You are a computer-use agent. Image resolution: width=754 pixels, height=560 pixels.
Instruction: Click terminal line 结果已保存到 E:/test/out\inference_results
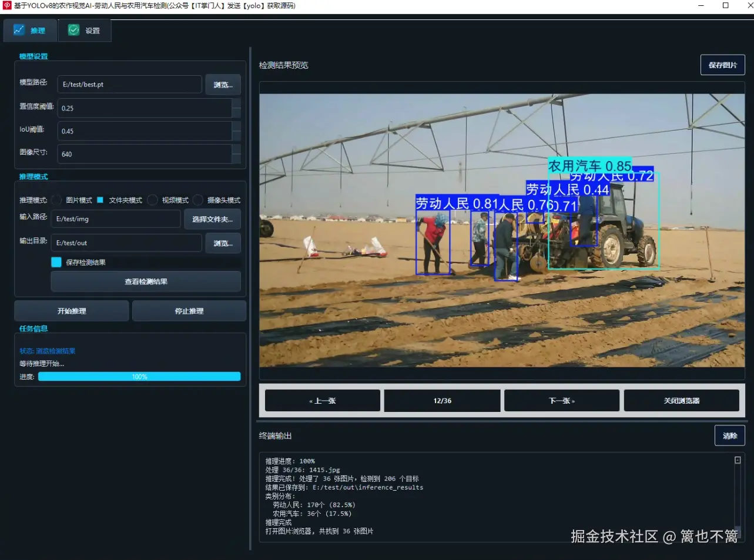tap(344, 488)
